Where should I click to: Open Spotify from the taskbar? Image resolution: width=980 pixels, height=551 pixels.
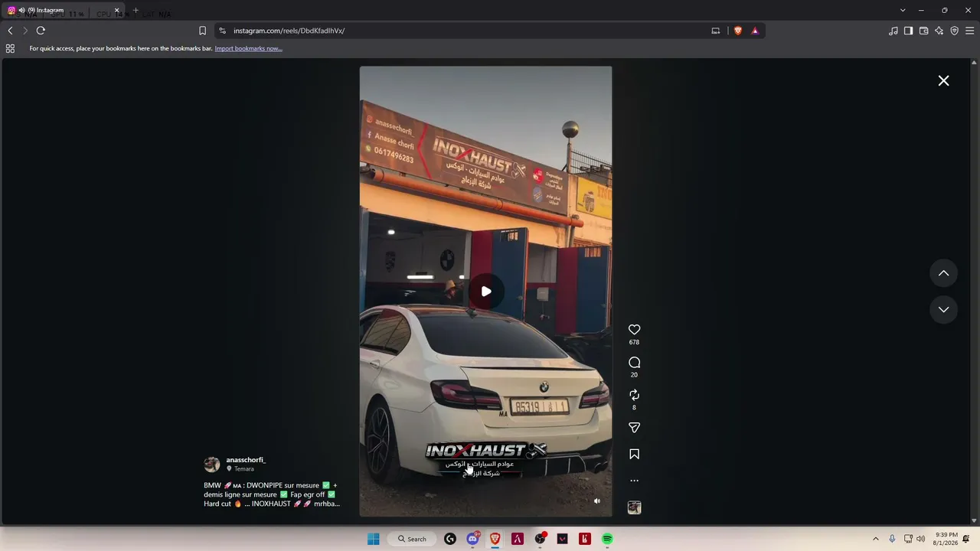click(607, 539)
